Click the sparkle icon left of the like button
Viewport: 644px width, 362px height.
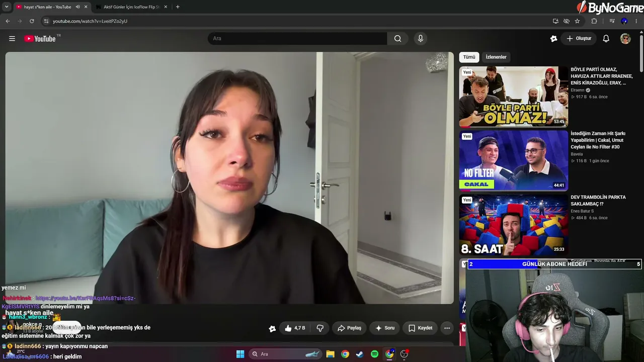pyautogui.click(x=272, y=329)
